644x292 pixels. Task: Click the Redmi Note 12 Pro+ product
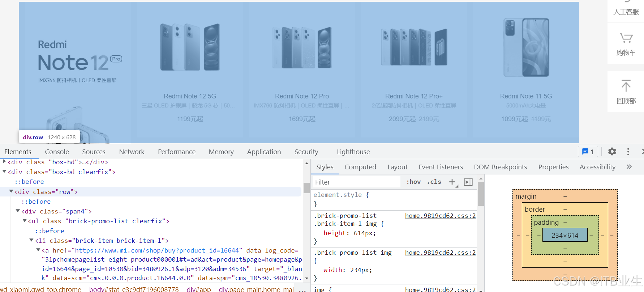tap(414, 70)
